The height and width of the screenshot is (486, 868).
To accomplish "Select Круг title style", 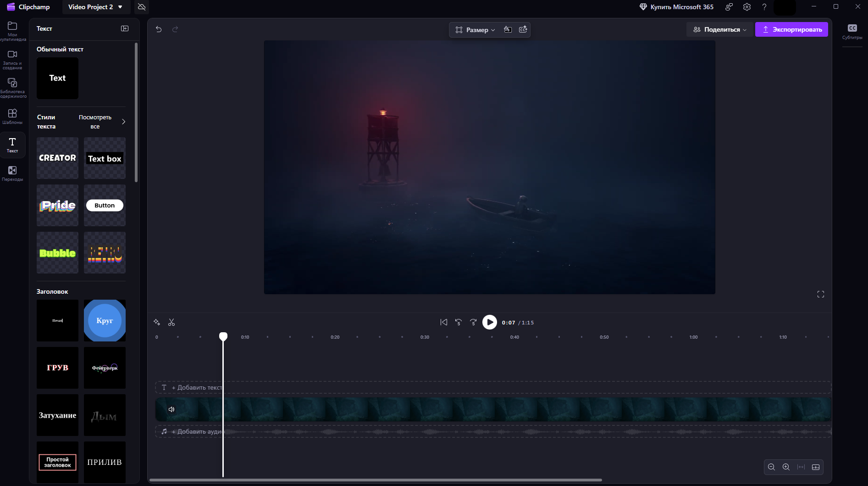I will (x=105, y=320).
